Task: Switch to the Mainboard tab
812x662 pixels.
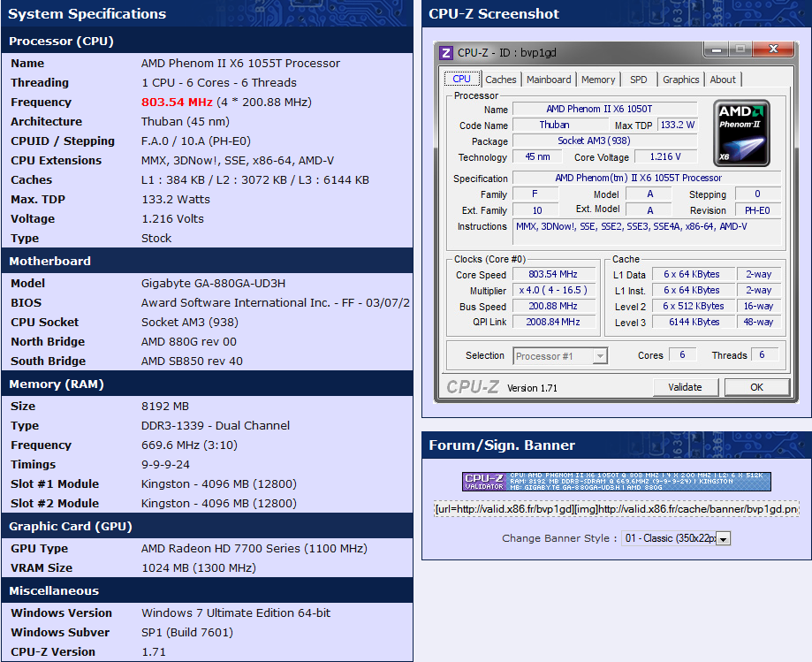Action: click(x=549, y=80)
